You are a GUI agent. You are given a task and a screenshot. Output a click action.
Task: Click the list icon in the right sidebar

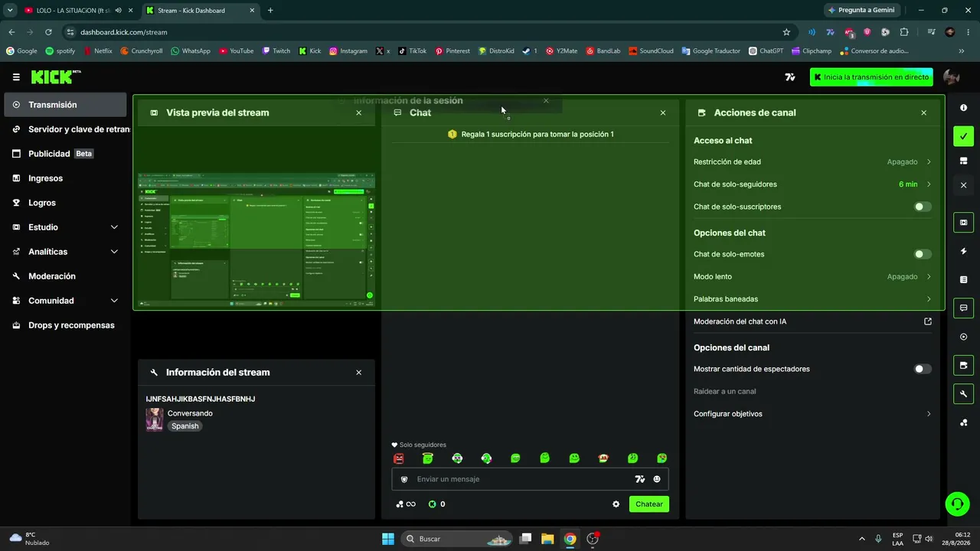click(x=964, y=279)
